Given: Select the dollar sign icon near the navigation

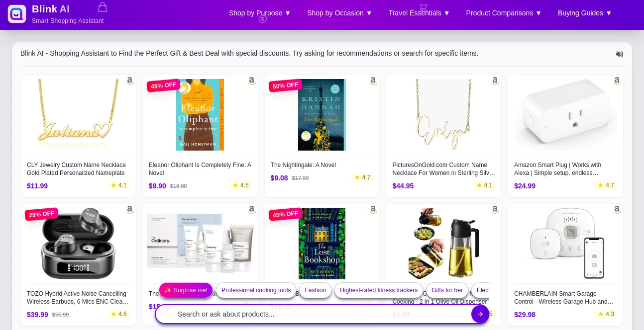Looking at the screenshot, I should point(263,19).
